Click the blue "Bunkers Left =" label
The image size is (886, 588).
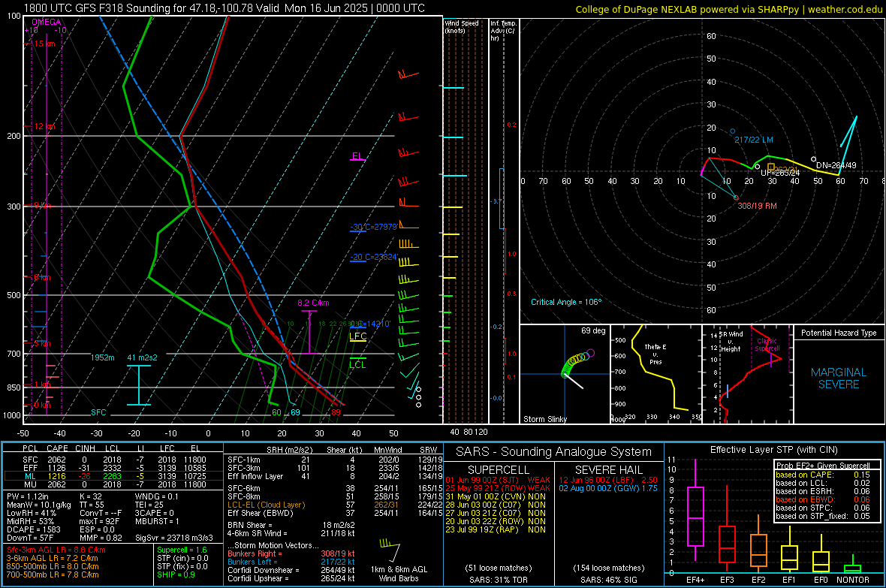point(252,562)
